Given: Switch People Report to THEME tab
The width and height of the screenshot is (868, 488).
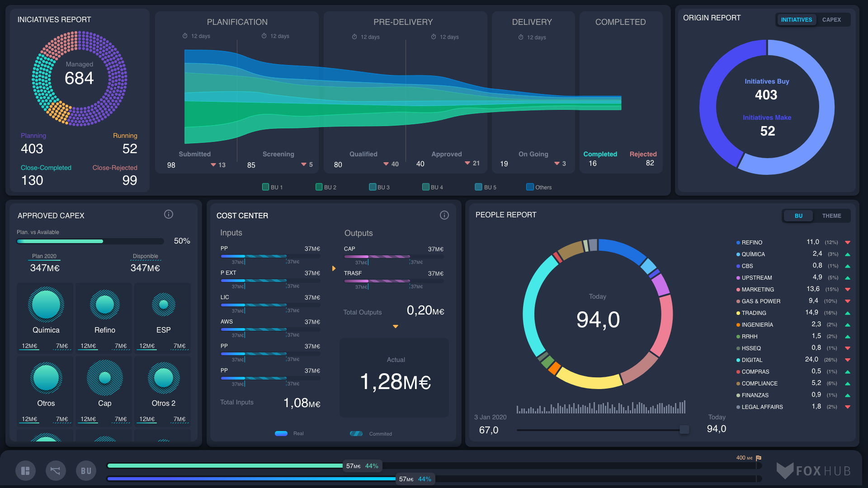Looking at the screenshot, I should [x=831, y=216].
